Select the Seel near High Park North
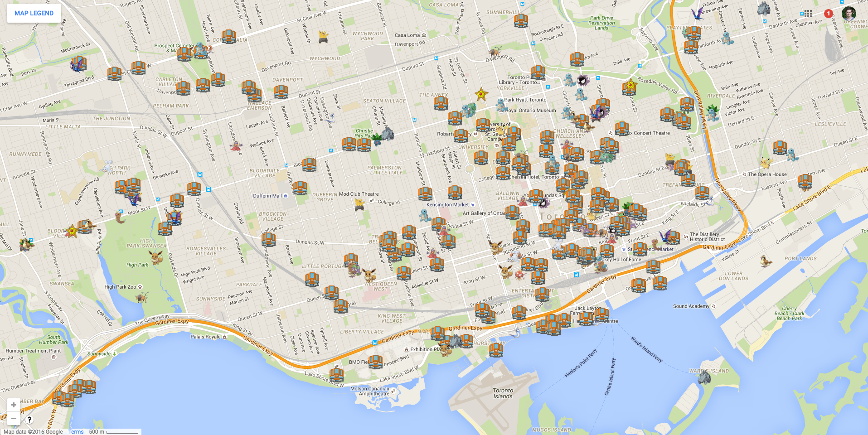The height and width of the screenshot is (435, 868). pyautogui.click(x=107, y=166)
